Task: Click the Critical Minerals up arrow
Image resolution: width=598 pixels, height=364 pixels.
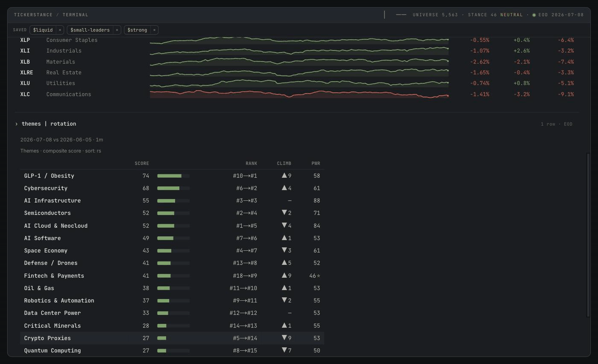Action: click(284, 326)
